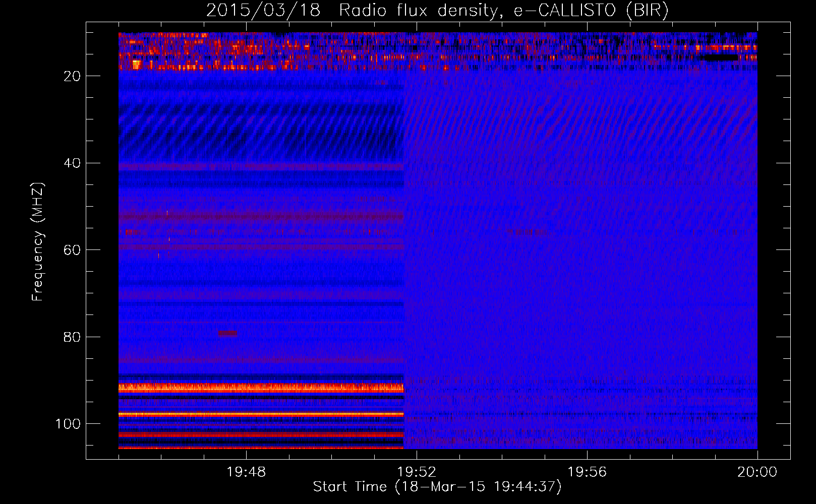Click the 60 frequency tick label
Viewport: 816px width, 504px height.
(x=72, y=250)
